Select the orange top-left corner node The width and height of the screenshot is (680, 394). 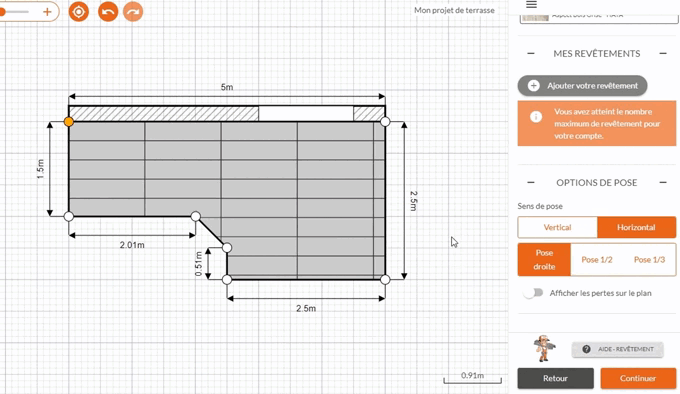click(69, 122)
